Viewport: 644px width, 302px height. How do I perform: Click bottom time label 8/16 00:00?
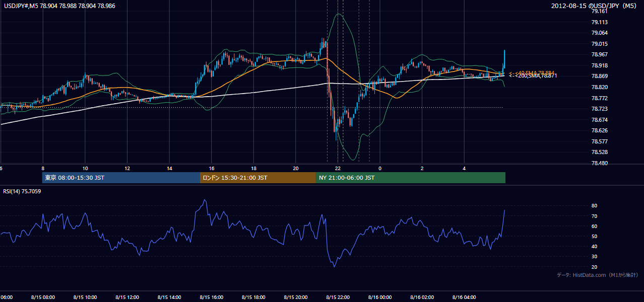[380, 297]
